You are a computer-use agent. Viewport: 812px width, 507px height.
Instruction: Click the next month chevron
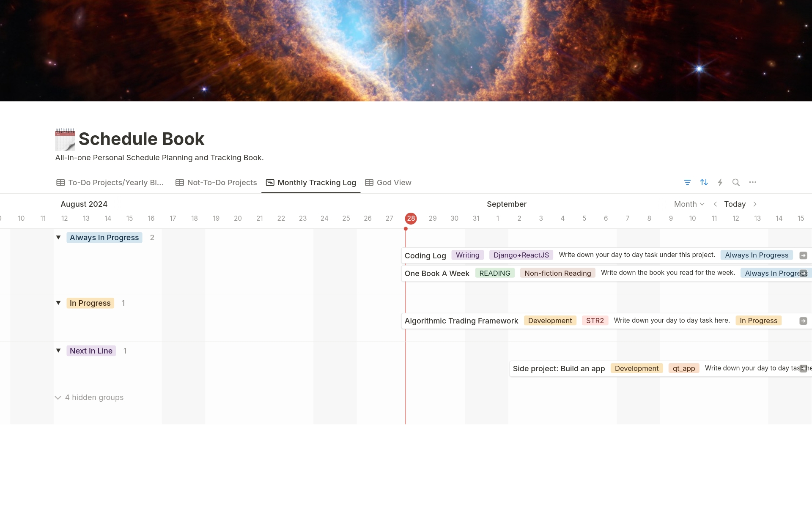pos(755,204)
